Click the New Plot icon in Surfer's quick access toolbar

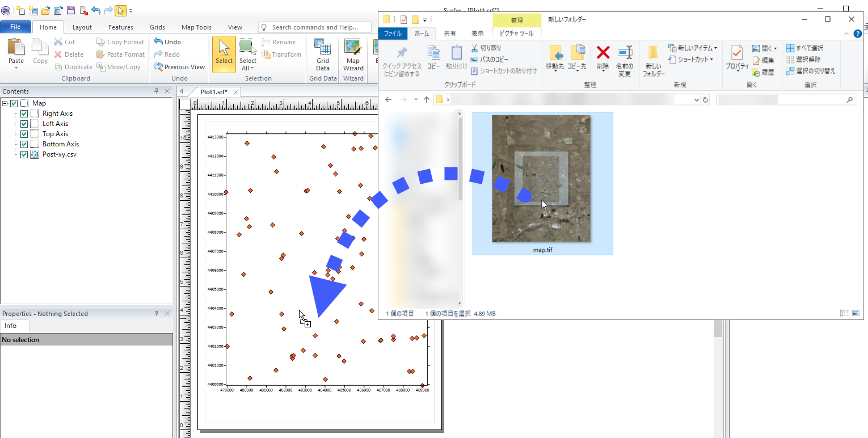(x=21, y=10)
